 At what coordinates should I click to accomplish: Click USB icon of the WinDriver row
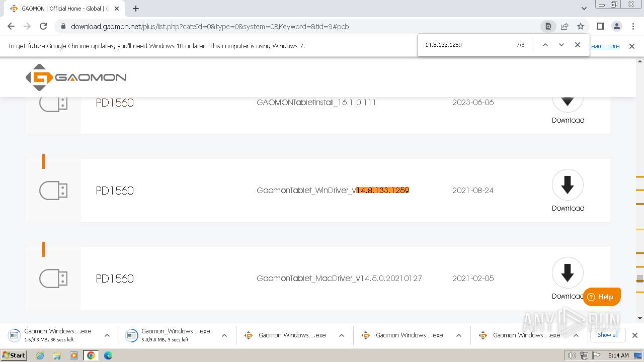click(x=53, y=191)
